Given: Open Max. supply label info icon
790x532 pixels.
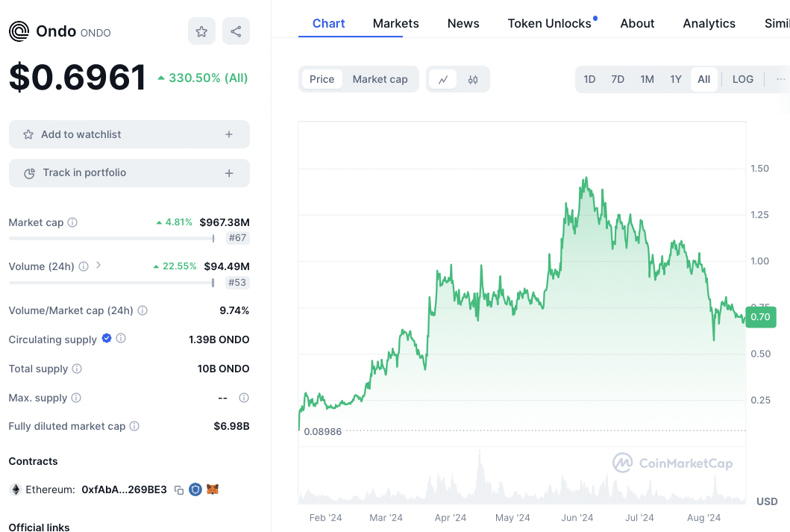Looking at the screenshot, I should [76, 398].
